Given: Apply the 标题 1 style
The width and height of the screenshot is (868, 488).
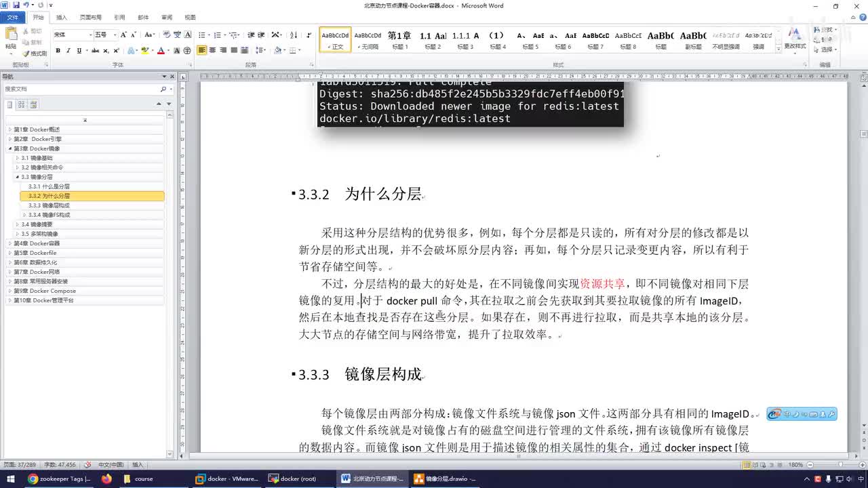Looking at the screenshot, I should [x=400, y=40].
